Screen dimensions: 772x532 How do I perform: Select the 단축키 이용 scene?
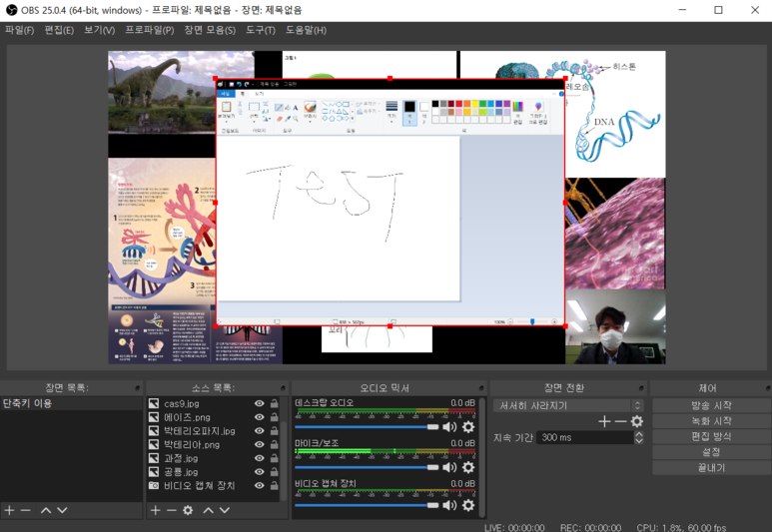(x=71, y=403)
